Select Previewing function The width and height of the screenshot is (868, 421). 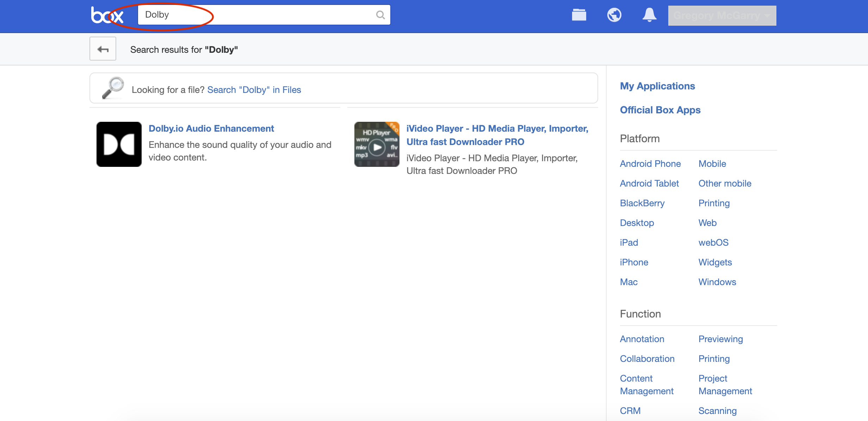[x=720, y=339]
